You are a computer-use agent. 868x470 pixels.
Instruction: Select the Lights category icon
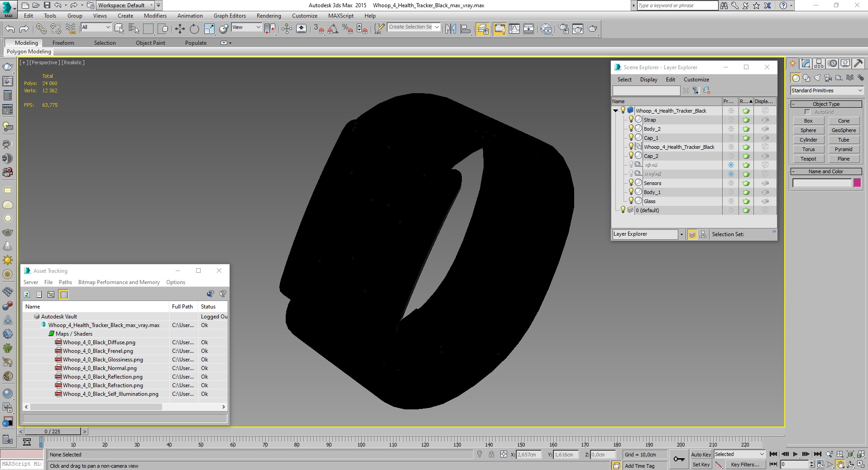pyautogui.click(x=817, y=78)
